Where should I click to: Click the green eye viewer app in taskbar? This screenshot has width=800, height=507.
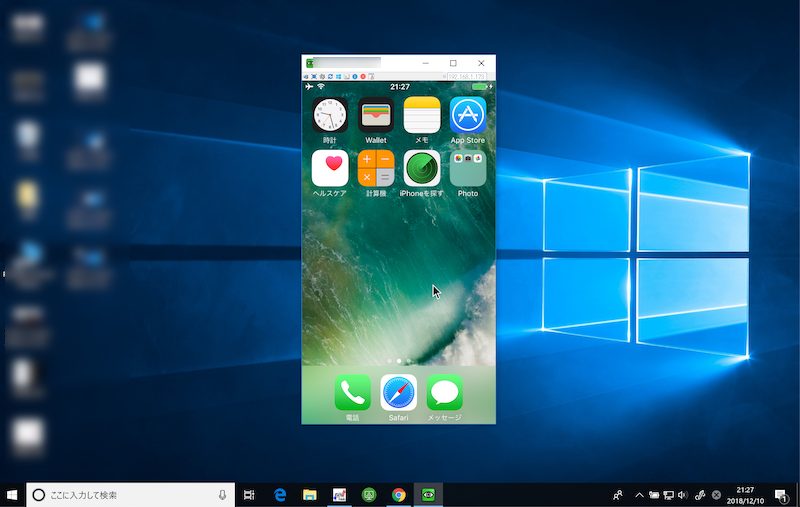pos(428,495)
